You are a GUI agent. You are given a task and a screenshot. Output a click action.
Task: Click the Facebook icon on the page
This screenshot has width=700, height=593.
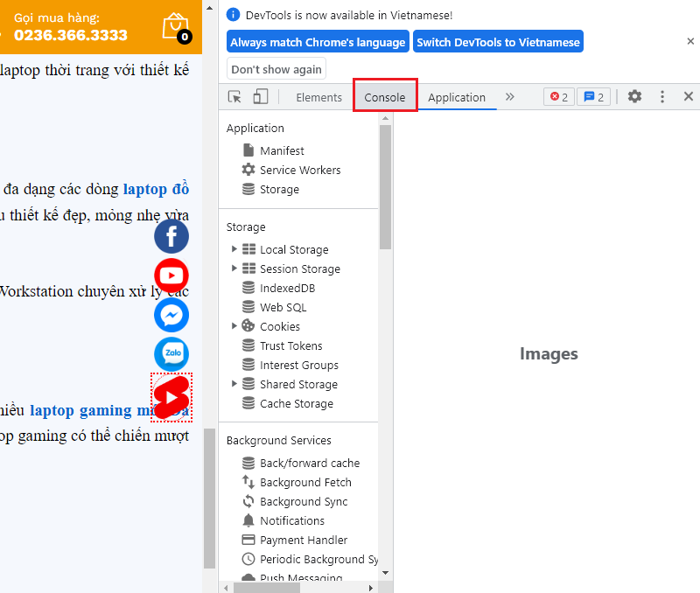click(171, 236)
